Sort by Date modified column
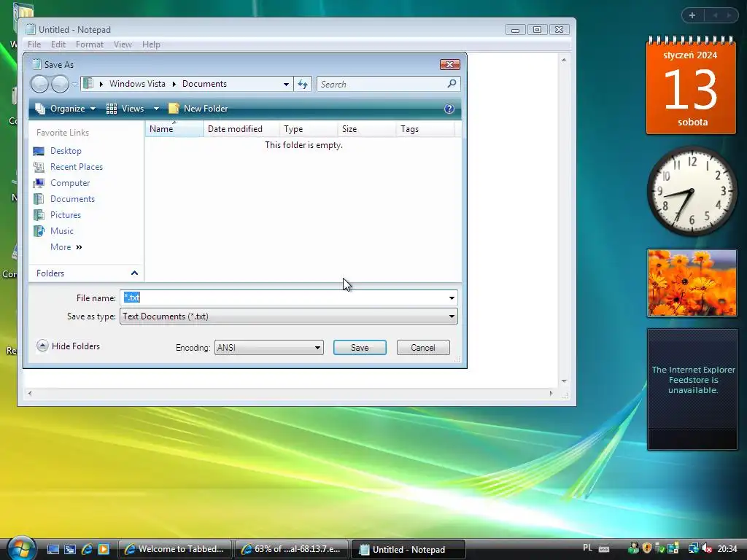Viewport: 747px width, 560px height. coord(241,129)
